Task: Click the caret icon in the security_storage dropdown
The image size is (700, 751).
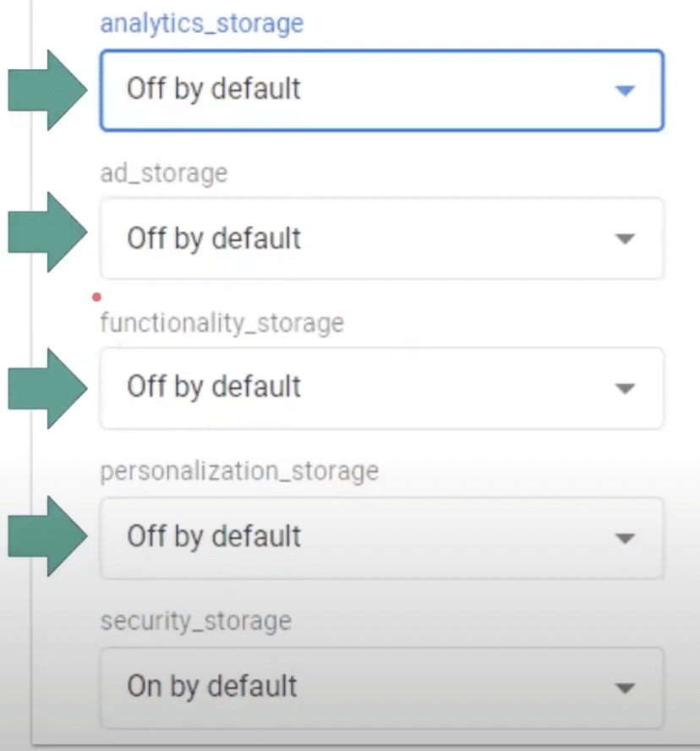Action: pos(623,688)
